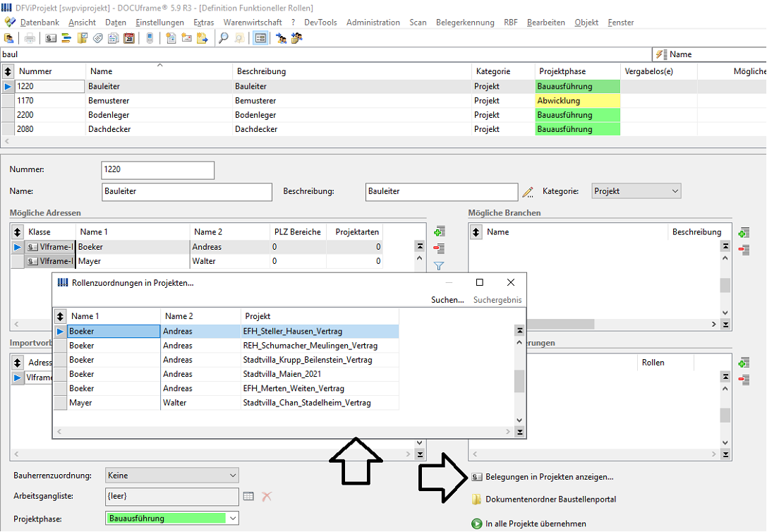Click the red X beside Arbeitsgangliste
767x532 pixels.
pos(267,496)
